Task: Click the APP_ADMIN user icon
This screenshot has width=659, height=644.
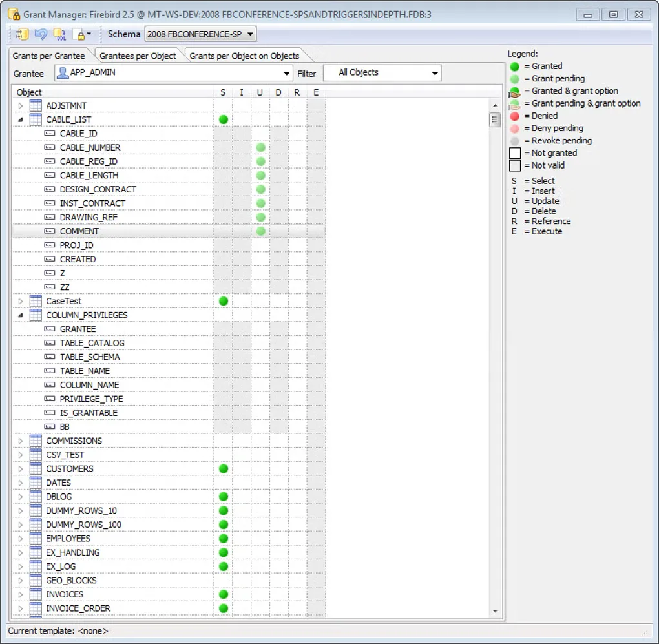Action: click(63, 73)
